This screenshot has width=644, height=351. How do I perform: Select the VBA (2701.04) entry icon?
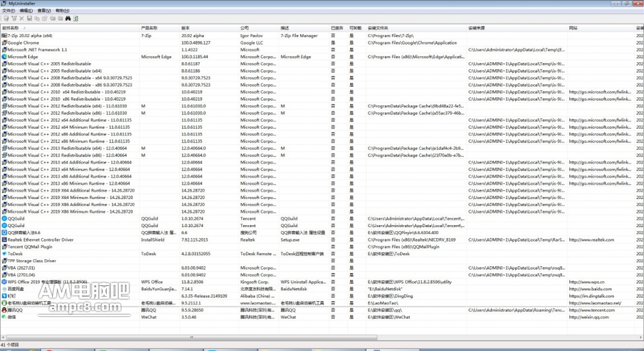[4, 275]
